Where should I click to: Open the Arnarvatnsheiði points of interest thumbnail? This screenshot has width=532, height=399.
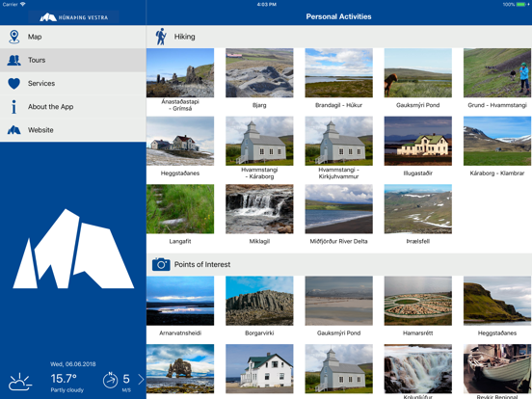tap(180, 301)
